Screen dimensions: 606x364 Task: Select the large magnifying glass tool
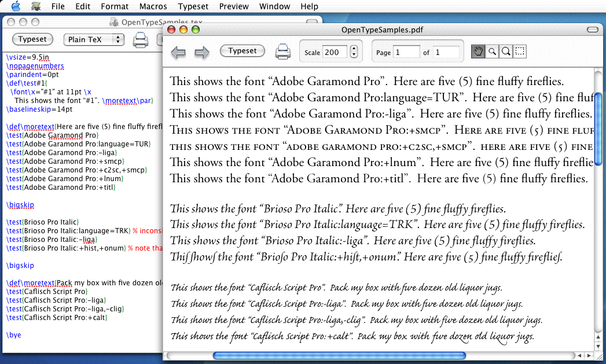[x=506, y=52]
